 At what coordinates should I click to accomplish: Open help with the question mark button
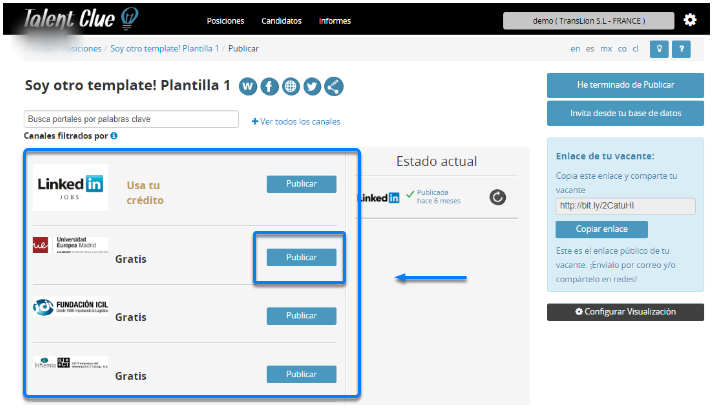(682, 49)
